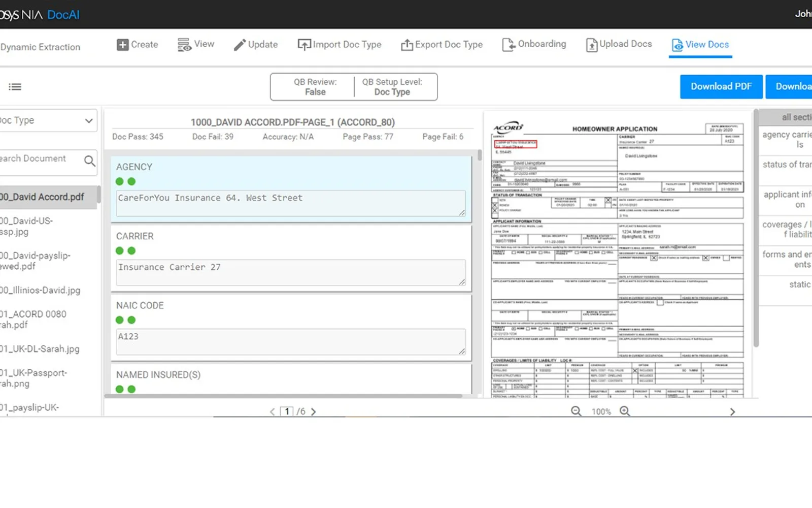Image resolution: width=812 pixels, height=508 pixels.
Task: Click the NAIC CODE value field
Action: (291, 341)
